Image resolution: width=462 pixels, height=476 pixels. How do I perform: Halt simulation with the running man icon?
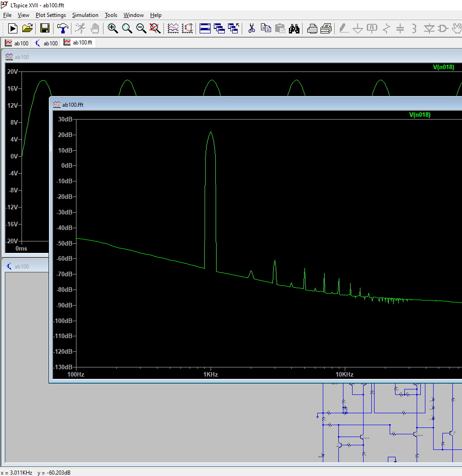[80, 28]
